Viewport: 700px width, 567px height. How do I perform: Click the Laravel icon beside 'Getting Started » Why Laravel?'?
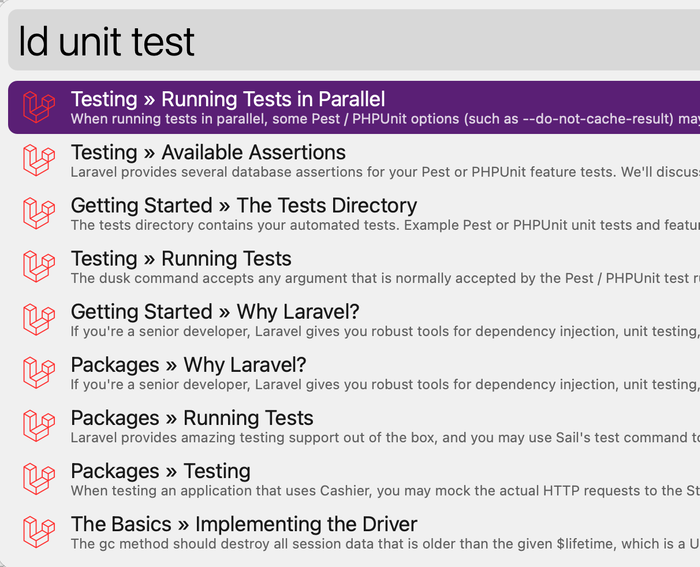[x=39, y=320]
